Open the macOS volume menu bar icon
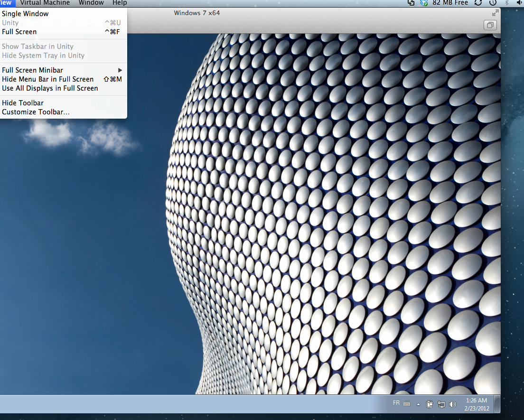Screen dimensions: 524x420 point(520,3)
